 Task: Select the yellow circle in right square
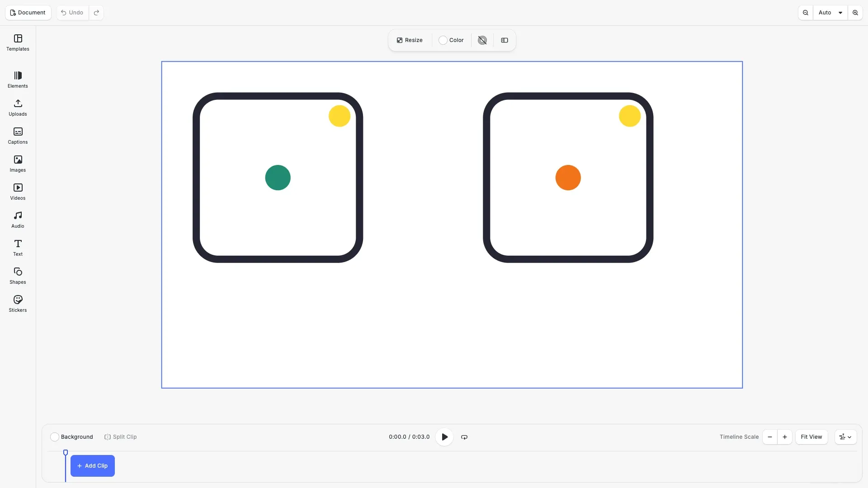630,116
